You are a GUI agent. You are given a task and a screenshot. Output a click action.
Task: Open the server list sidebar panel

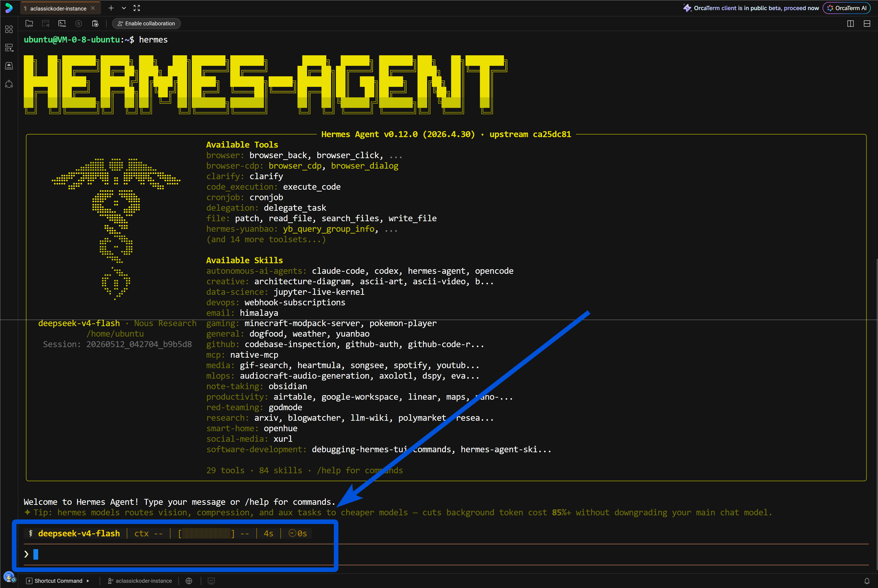click(x=9, y=48)
